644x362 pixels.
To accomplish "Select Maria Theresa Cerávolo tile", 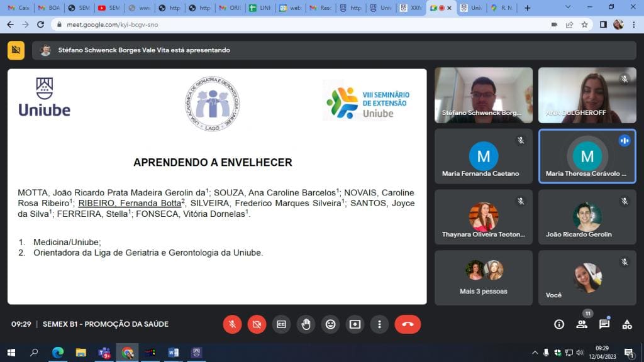I will (x=587, y=156).
